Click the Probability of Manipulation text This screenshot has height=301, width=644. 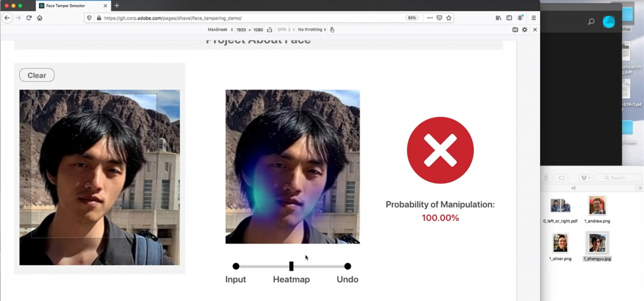click(440, 205)
